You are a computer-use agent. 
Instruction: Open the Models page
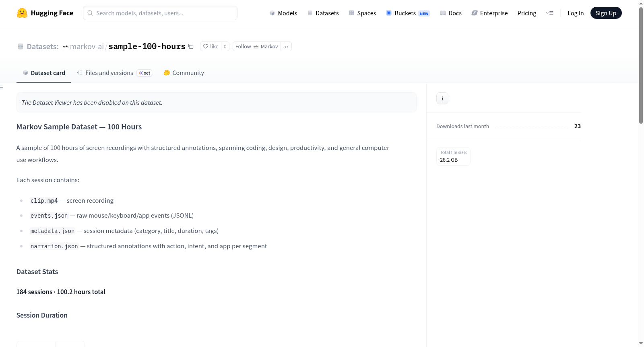tap(283, 13)
